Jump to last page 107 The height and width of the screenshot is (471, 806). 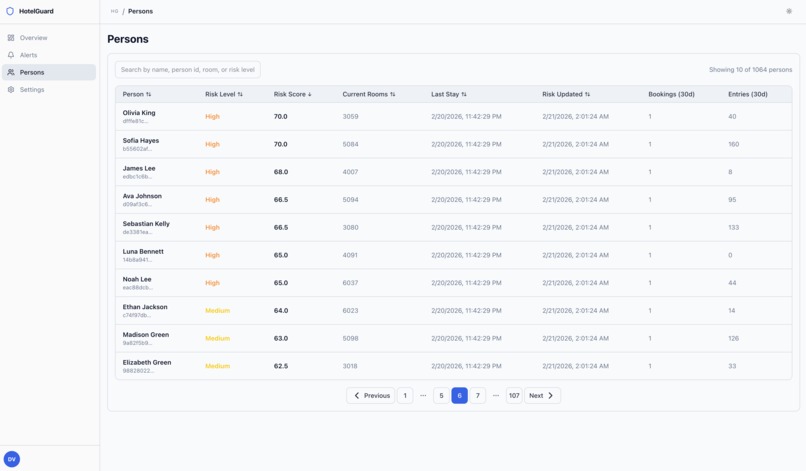[514, 395]
